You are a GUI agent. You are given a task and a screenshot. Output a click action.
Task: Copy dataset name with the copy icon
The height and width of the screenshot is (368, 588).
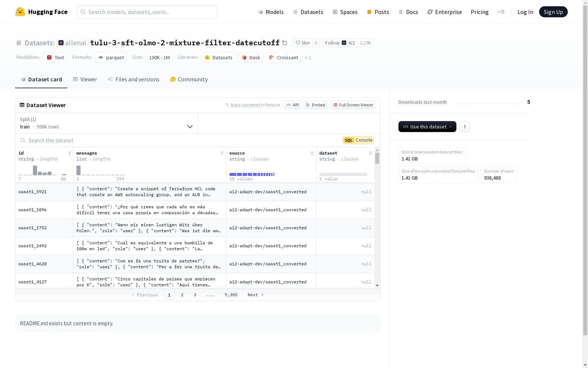[x=284, y=43]
